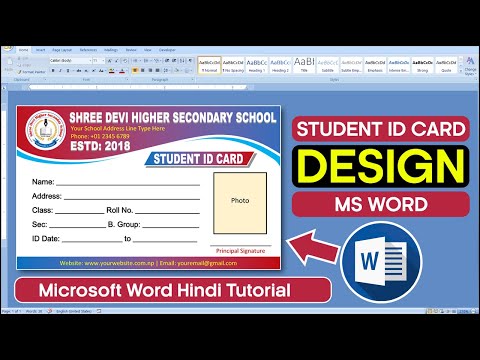This screenshot has height=360, width=480.
Task: Open the Paragraph dialog launcher
Action: [x=193, y=80]
